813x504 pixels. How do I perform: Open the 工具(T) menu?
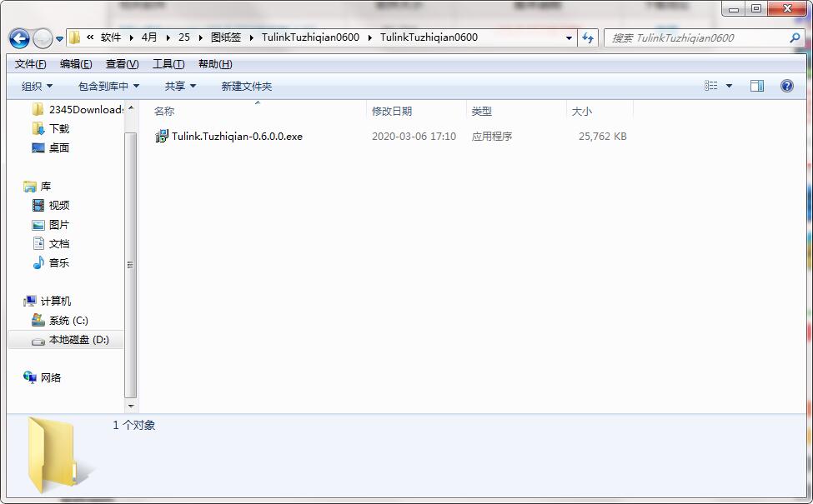click(x=168, y=63)
